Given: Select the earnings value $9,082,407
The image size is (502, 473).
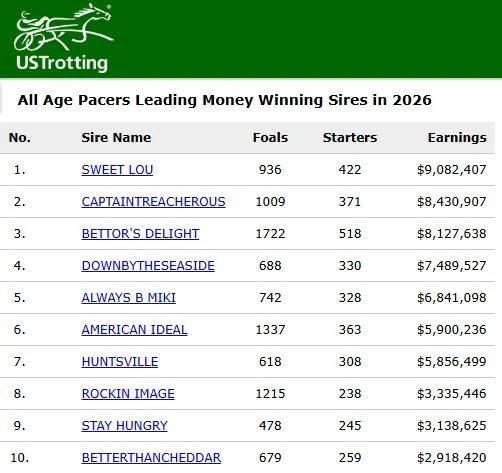Looking at the screenshot, I should point(452,170).
